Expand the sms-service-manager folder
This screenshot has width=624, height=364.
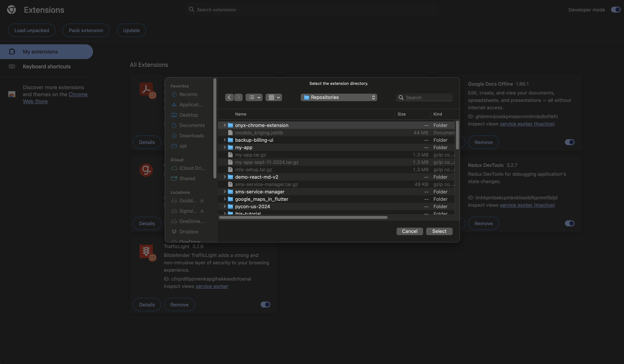(225, 192)
